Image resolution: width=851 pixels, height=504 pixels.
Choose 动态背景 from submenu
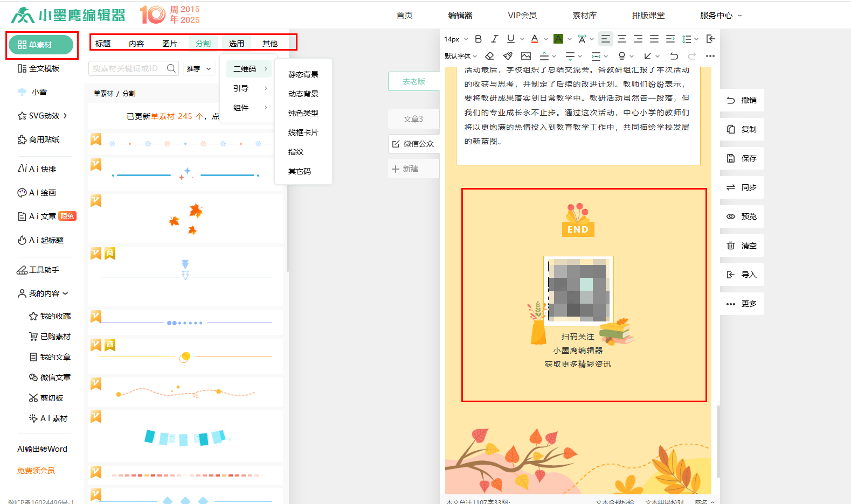303,94
